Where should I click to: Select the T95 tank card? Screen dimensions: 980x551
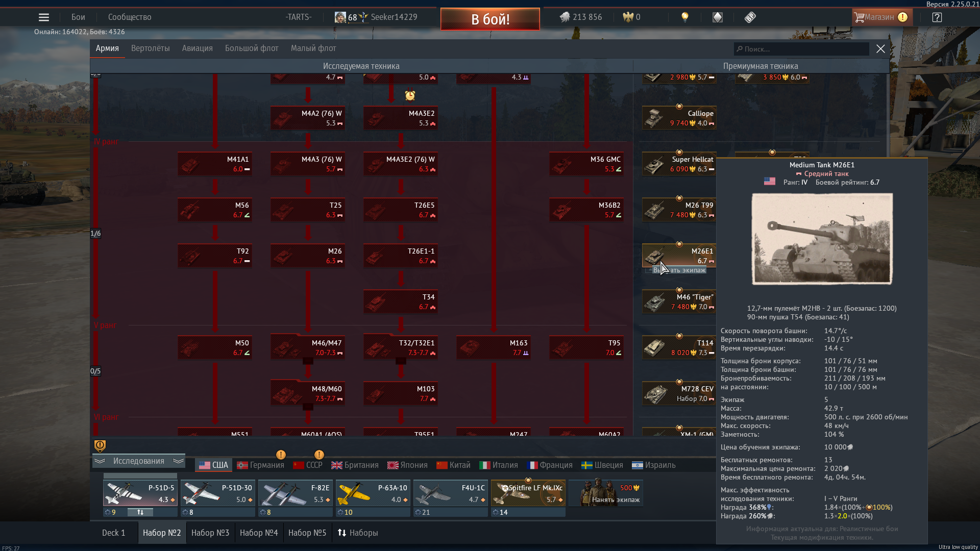tap(586, 347)
